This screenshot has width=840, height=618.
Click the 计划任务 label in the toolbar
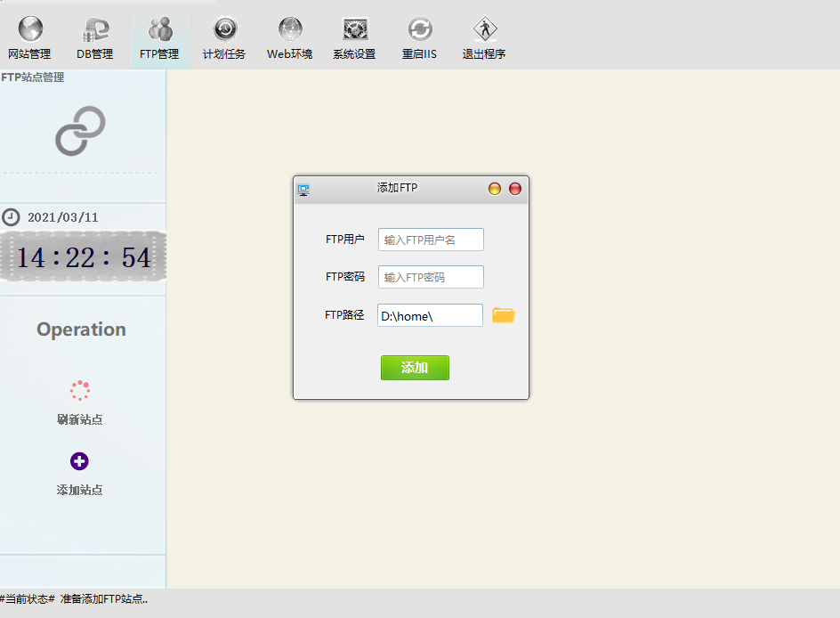(224, 54)
